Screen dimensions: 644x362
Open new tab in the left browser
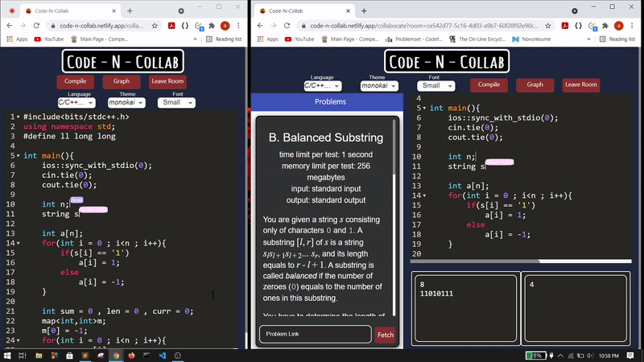130,11
